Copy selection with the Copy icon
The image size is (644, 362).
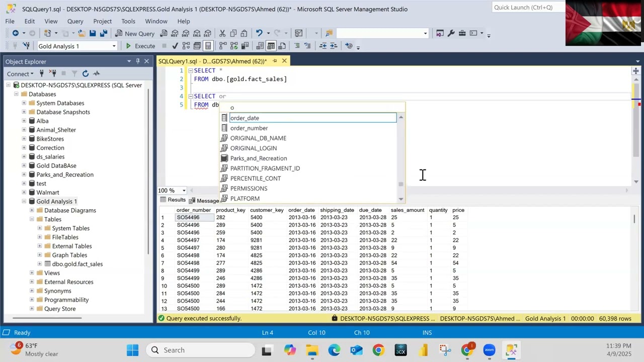coord(233,33)
